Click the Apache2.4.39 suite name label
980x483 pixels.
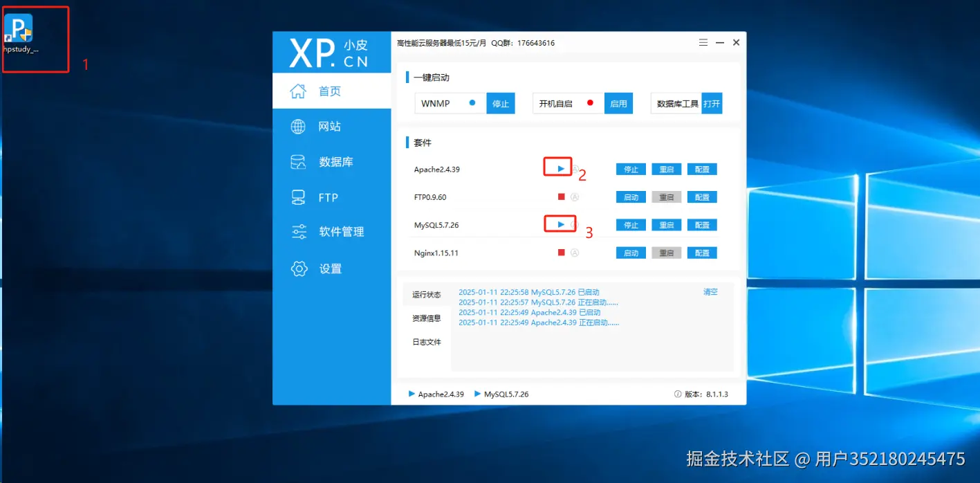(x=437, y=170)
